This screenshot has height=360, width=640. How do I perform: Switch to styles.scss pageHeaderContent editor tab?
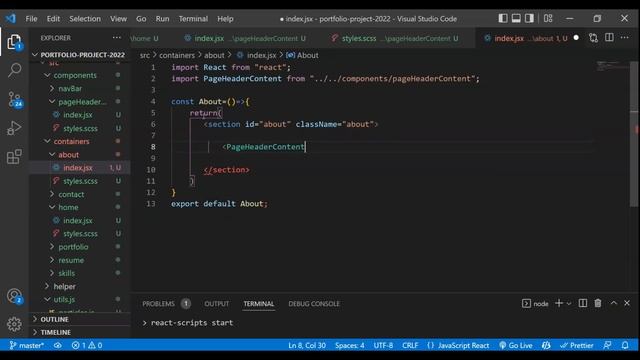point(394,38)
